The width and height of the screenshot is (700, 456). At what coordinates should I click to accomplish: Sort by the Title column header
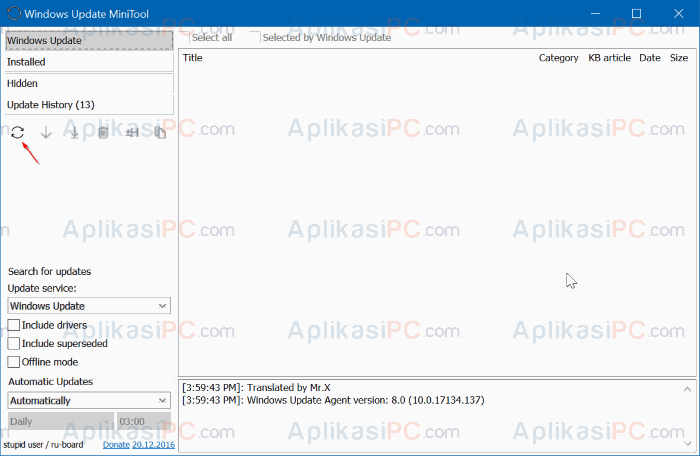click(x=192, y=58)
